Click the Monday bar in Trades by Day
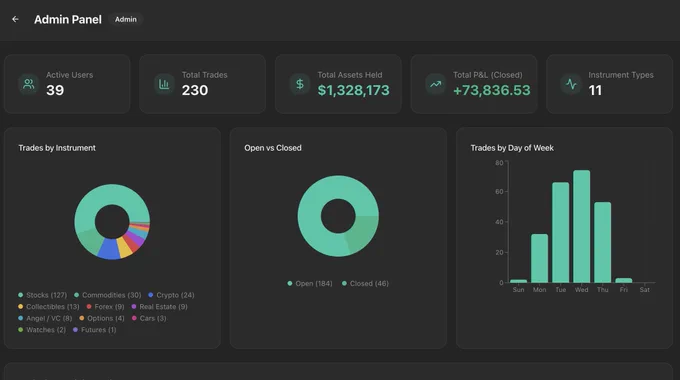Screen dimensions: 680x380 pos(539,259)
